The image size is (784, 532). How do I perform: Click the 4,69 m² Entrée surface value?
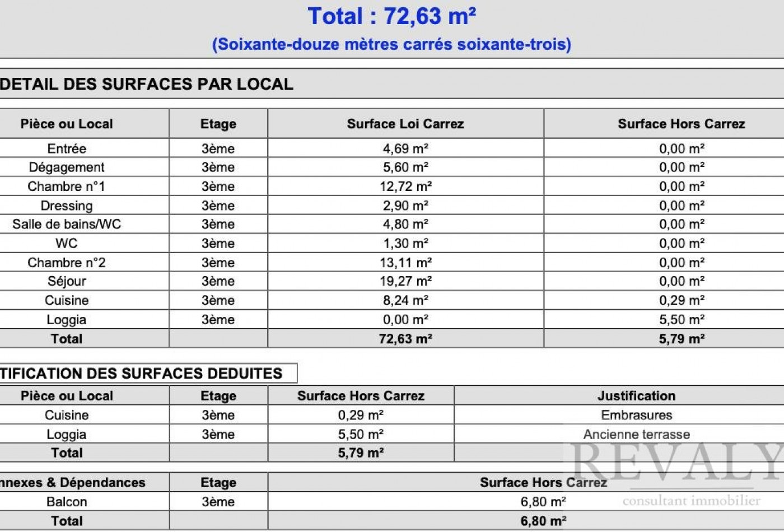click(405, 148)
